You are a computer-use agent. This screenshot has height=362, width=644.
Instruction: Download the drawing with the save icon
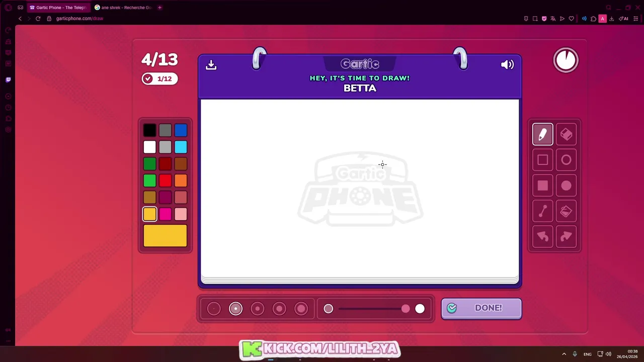(x=211, y=64)
